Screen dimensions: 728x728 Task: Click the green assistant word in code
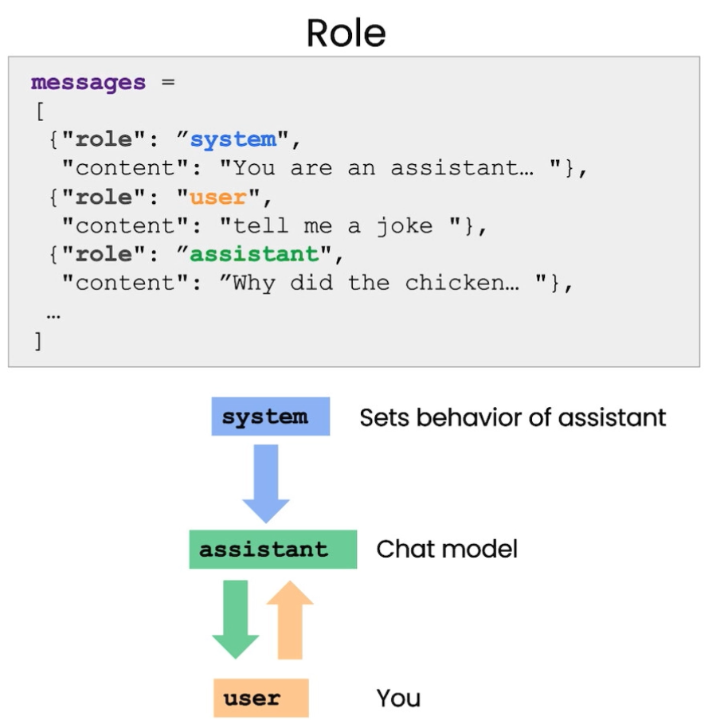point(254,254)
